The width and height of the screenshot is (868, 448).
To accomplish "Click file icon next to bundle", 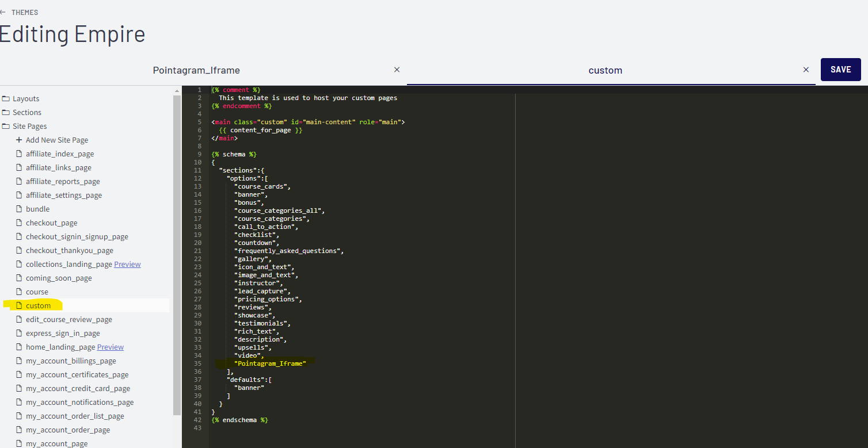I will tap(18, 209).
